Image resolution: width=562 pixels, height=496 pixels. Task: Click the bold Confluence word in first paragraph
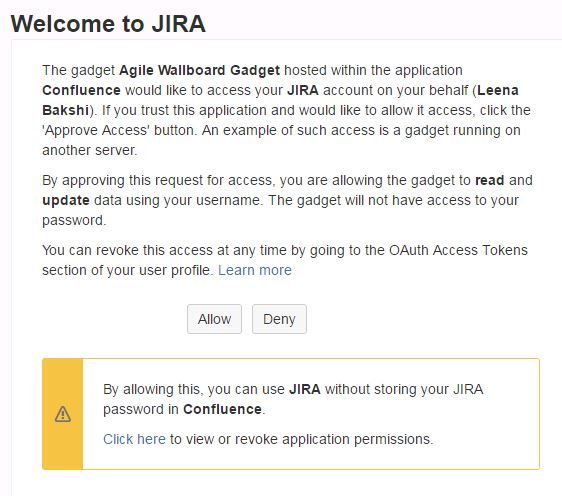81,90
